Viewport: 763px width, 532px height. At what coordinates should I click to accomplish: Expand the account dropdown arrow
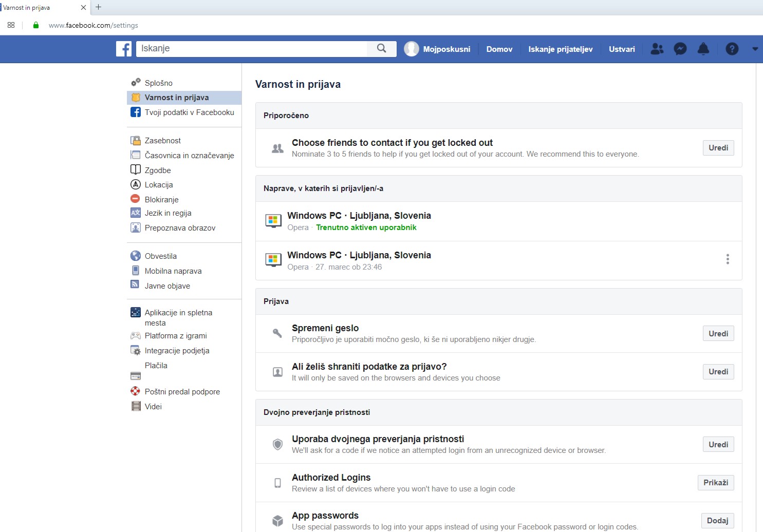click(755, 49)
